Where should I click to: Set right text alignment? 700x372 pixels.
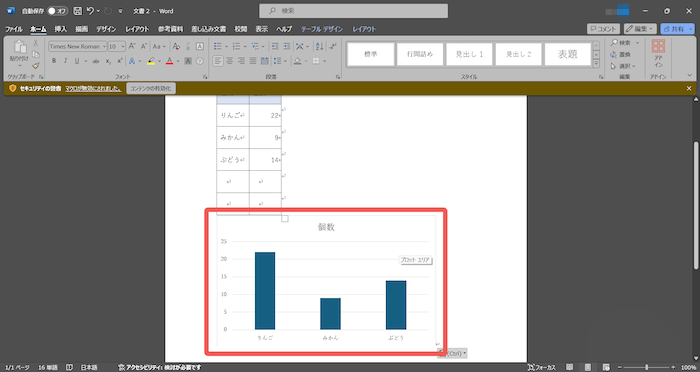coord(241,61)
